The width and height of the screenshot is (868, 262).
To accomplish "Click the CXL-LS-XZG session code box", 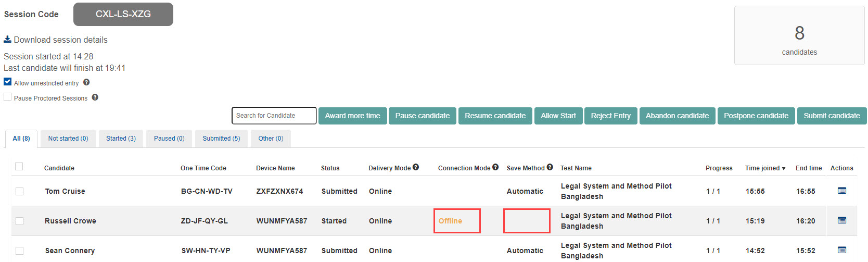I will (x=123, y=14).
